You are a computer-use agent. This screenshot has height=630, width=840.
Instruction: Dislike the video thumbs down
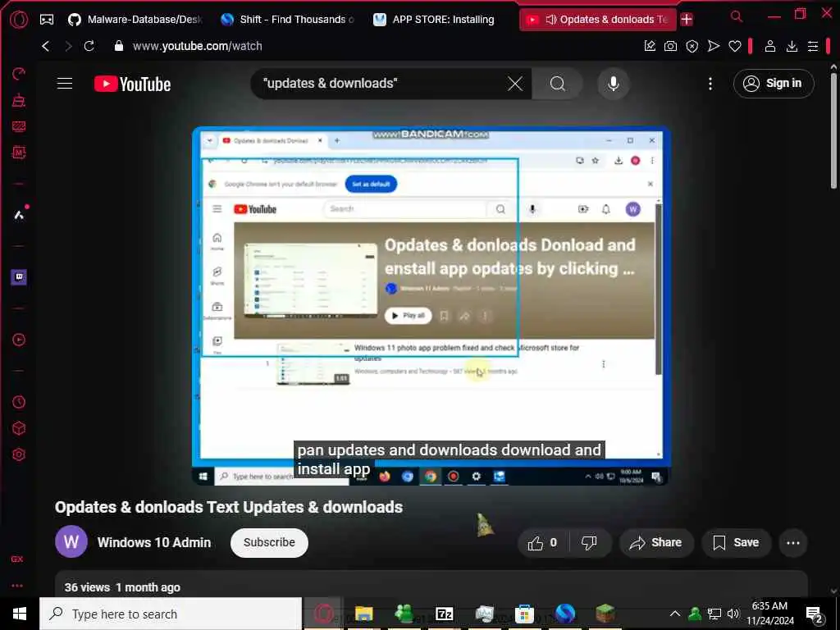589,543
